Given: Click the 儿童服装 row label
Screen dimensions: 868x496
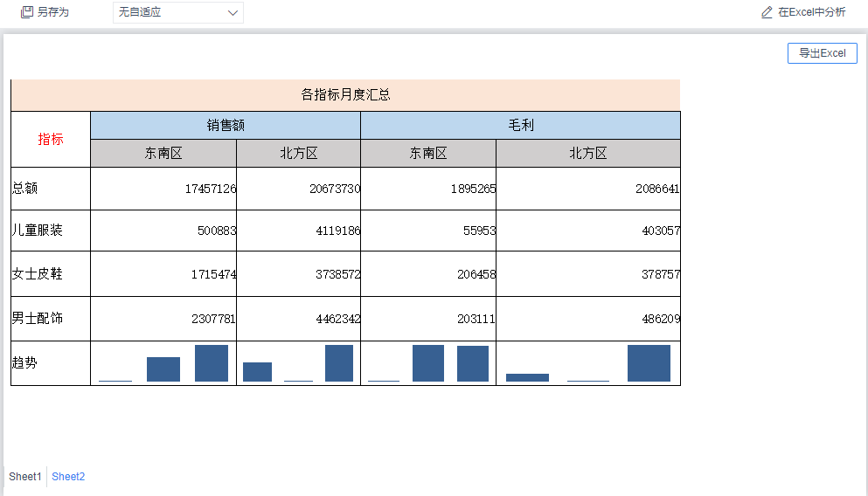Looking at the screenshot, I should (x=37, y=230).
